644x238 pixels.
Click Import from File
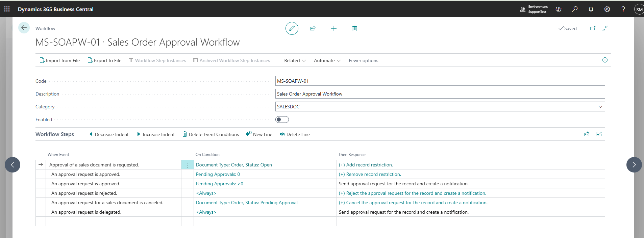click(x=60, y=60)
